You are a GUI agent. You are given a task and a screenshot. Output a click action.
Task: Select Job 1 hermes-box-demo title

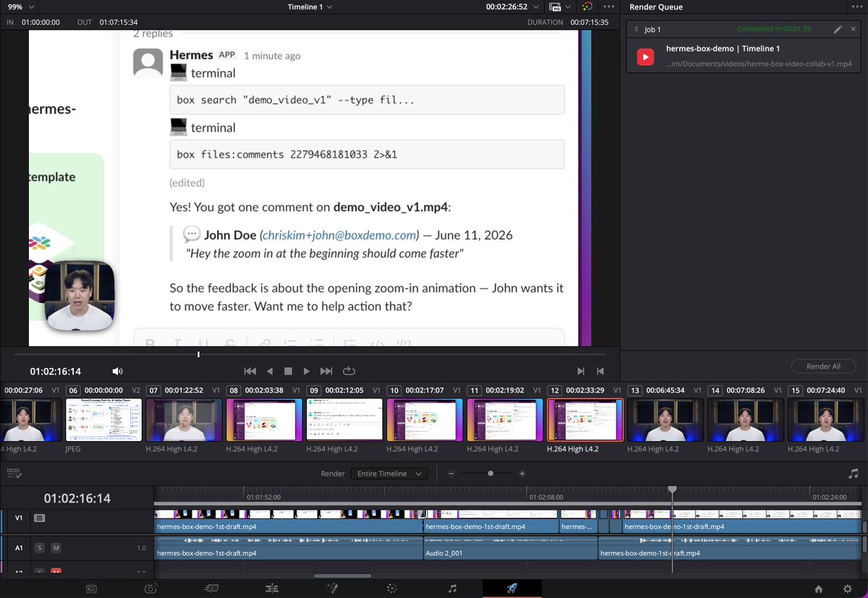(x=723, y=48)
